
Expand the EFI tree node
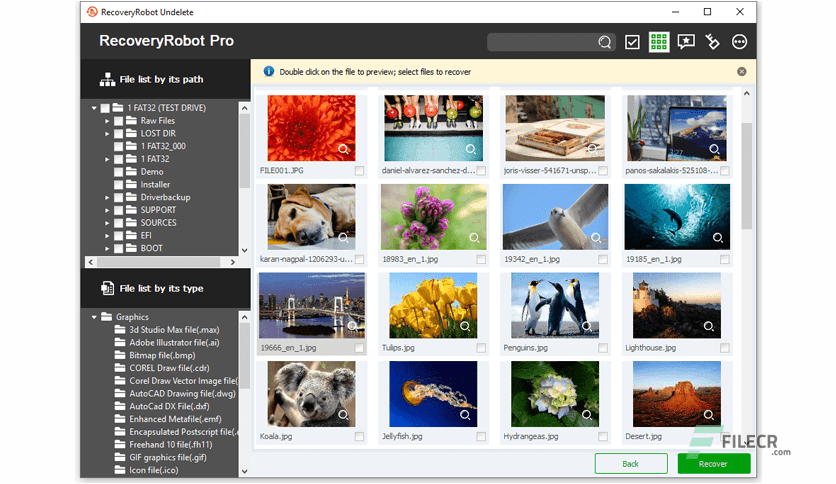pyautogui.click(x=107, y=236)
